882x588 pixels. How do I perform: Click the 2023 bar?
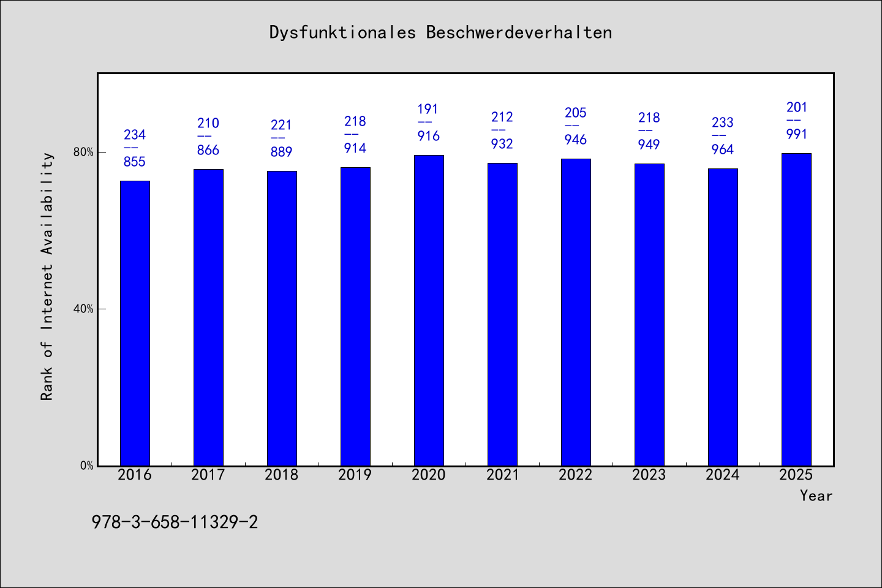[649, 315]
